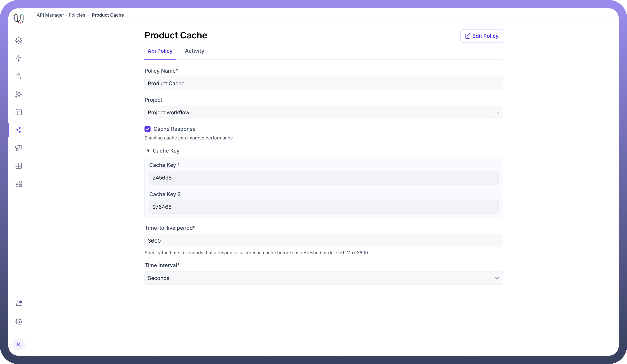Open the Time Interval Seconds dropdown
Image resolution: width=627 pixels, height=364 pixels.
[x=323, y=278]
